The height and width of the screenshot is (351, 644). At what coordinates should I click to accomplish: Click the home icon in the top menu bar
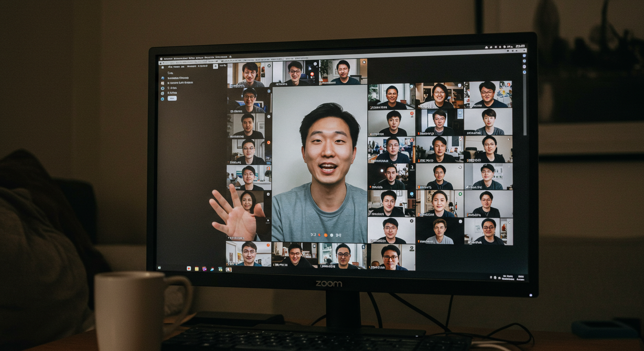tap(231, 57)
